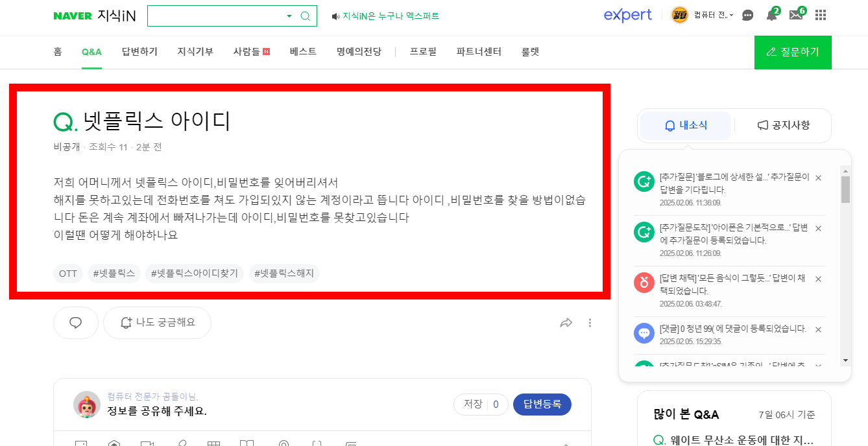Open the 파트너센터 menu item
The width and height of the screenshot is (868, 446).
pyautogui.click(x=479, y=52)
